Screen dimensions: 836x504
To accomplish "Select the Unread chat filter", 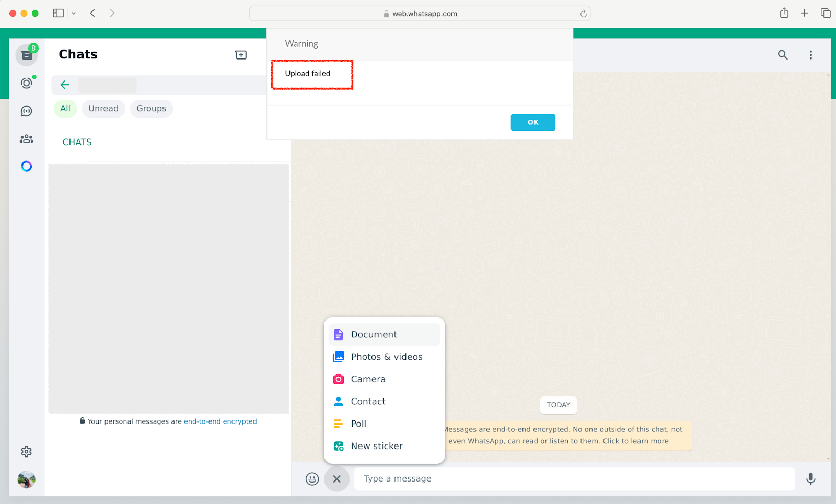I will coord(103,109).
